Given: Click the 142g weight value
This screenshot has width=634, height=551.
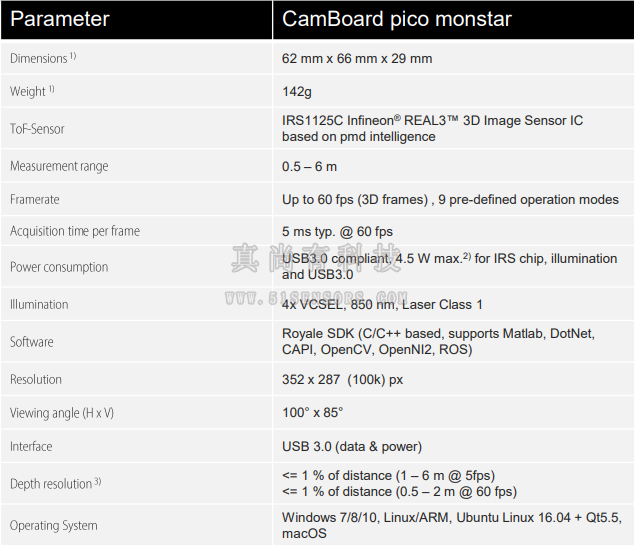Looking at the screenshot, I should coord(297,92).
